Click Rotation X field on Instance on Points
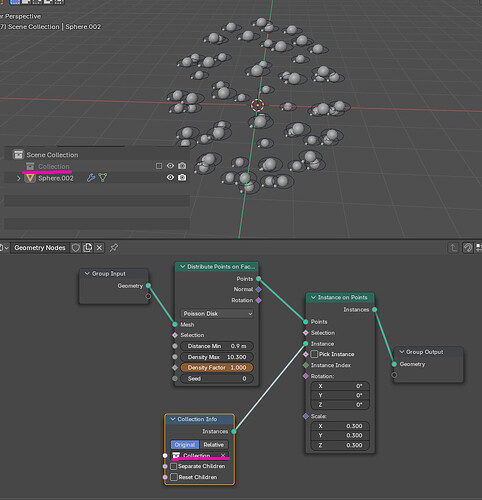The image size is (482, 500). pos(340,386)
